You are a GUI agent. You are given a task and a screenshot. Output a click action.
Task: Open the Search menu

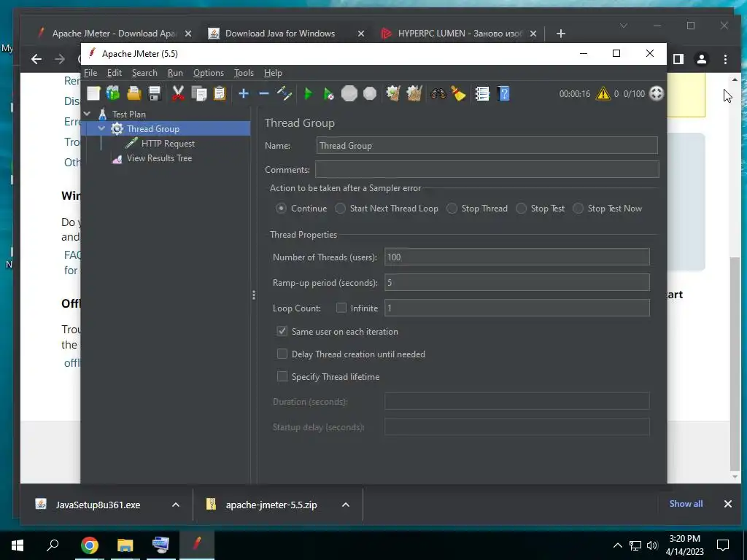click(144, 73)
